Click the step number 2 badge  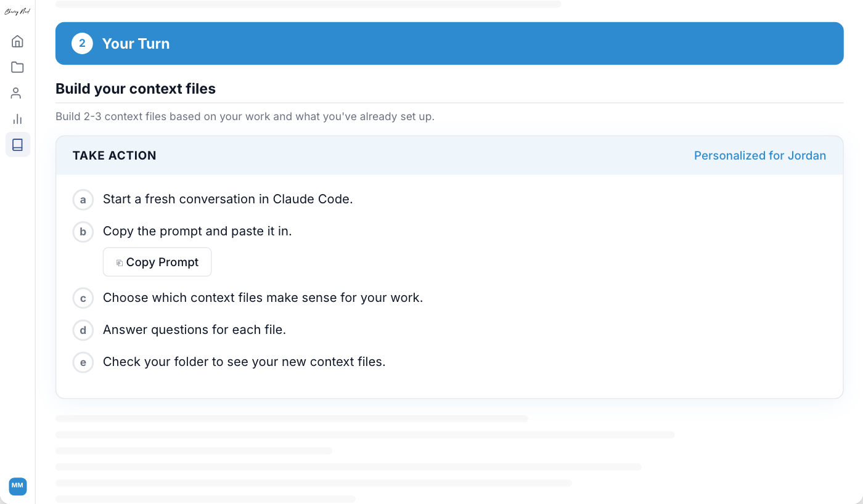[82, 44]
